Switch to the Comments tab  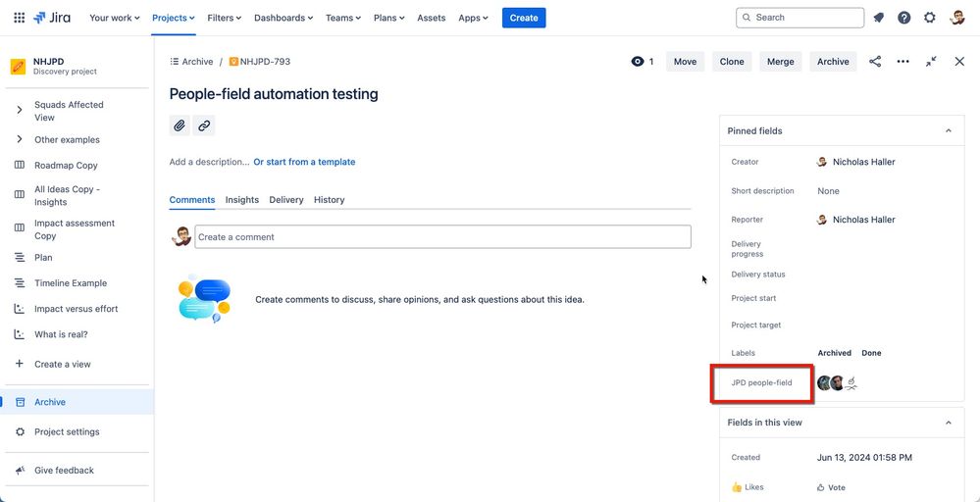click(192, 200)
